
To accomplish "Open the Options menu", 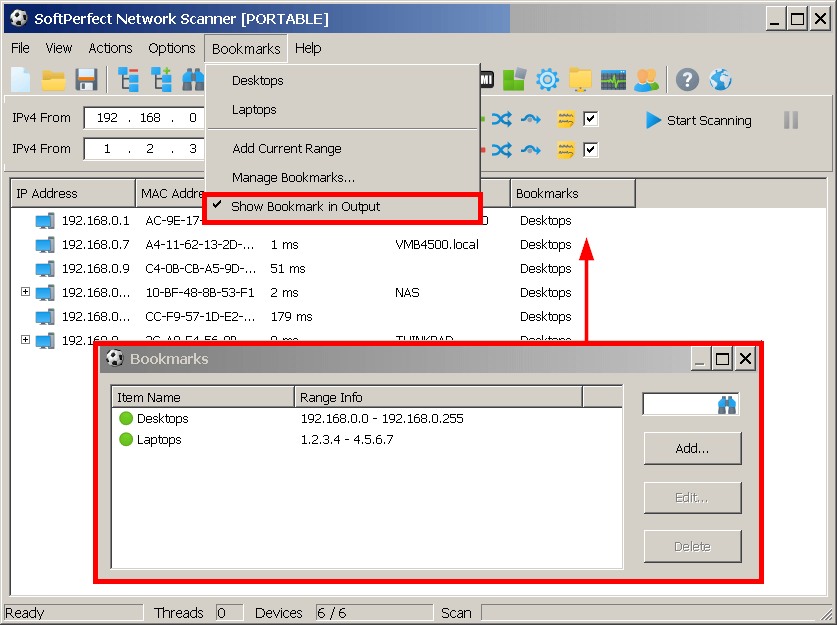I will click(x=171, y=48).
